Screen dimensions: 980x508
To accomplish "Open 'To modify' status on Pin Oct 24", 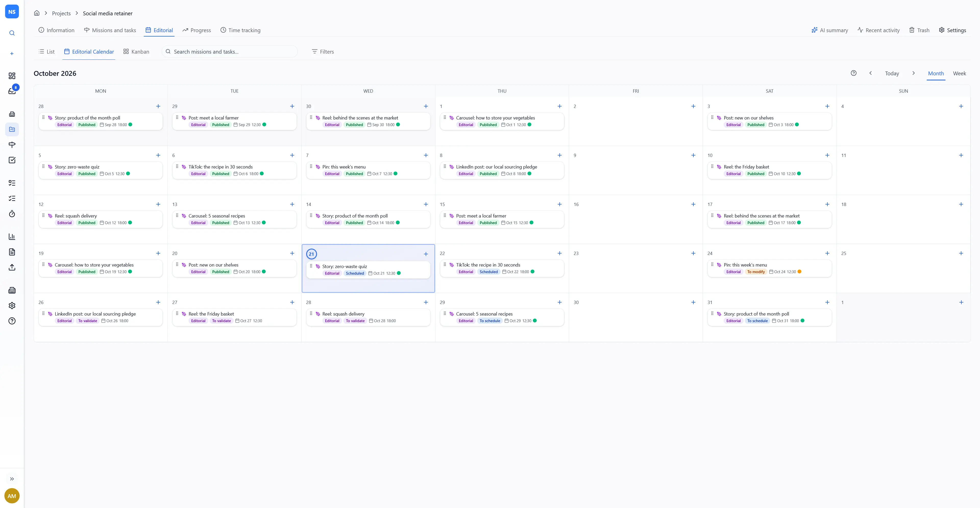I will pos(756,272).
